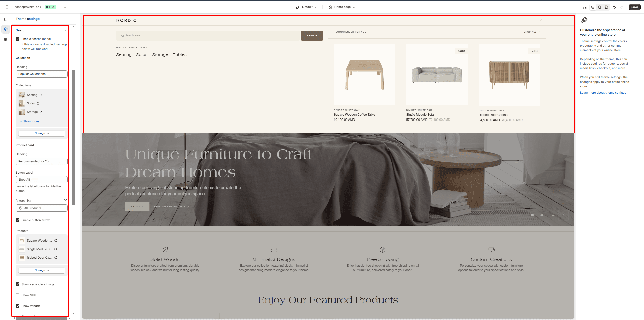The width and height of the screenshot is (644, 320).
Task: Select the Sofas popular collection link
Action: [142, 55]
